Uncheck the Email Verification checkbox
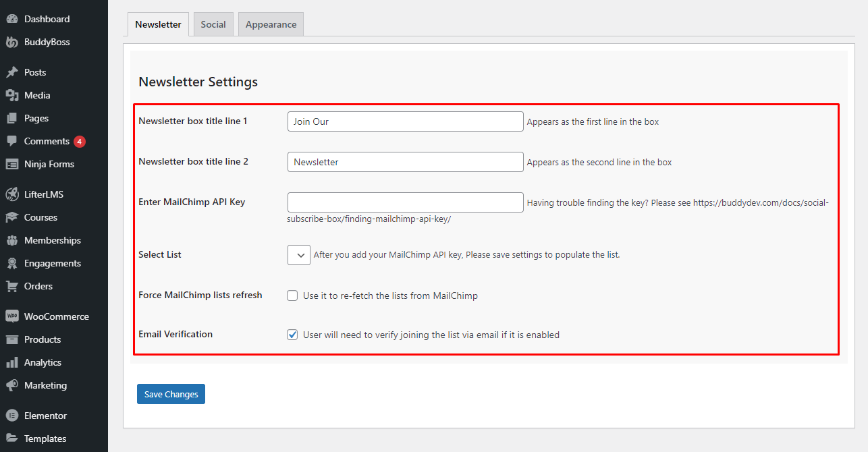 pyautogui.click(x=292, y=335)
